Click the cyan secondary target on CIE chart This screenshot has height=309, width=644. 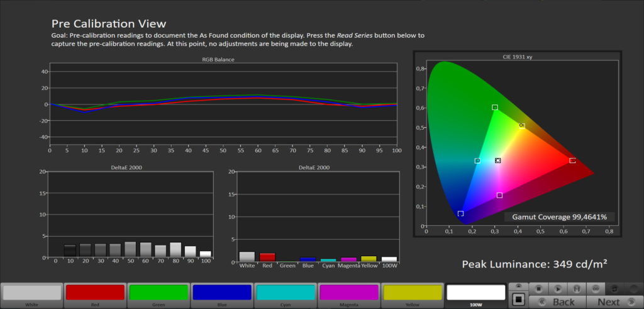click(477, 160)
